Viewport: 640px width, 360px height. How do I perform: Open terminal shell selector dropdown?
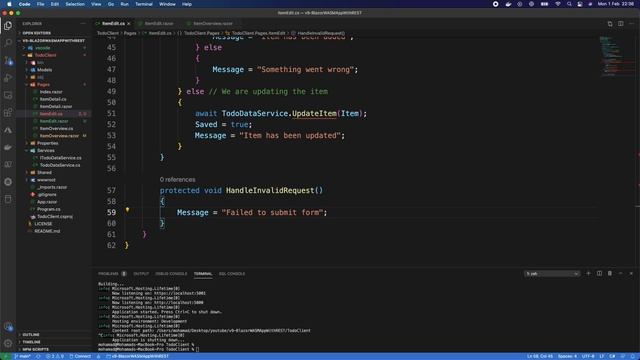(x=552, y=273)
